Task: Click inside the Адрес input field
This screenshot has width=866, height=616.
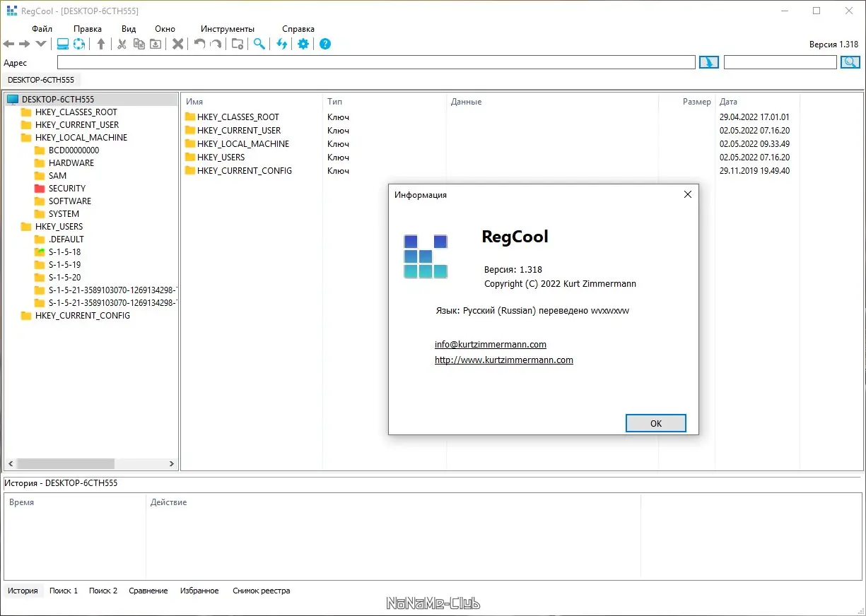Action: [x=376, y=62]
